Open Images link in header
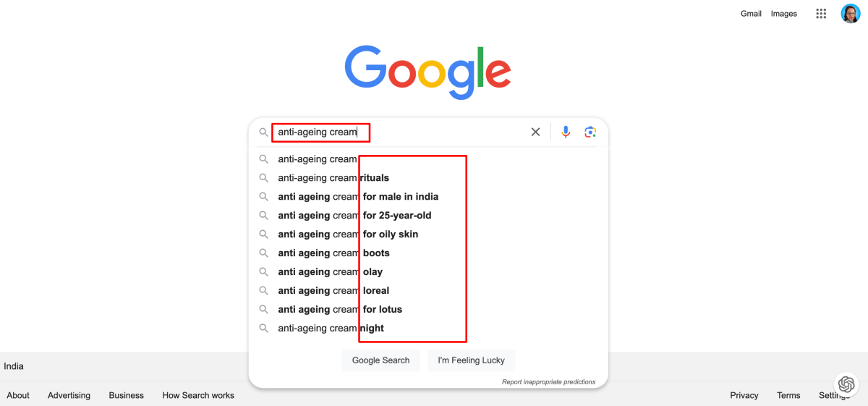Screen dimensions: 868x406 [x=783, y=14]
